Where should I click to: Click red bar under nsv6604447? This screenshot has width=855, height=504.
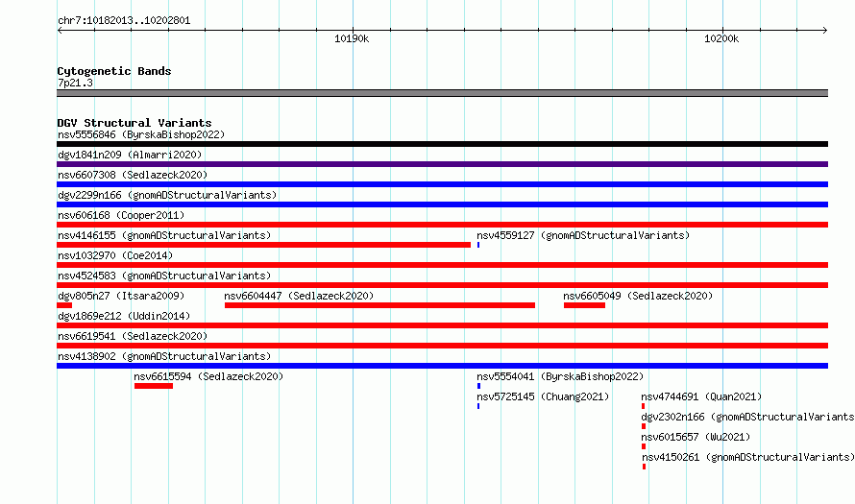(379, 305)
